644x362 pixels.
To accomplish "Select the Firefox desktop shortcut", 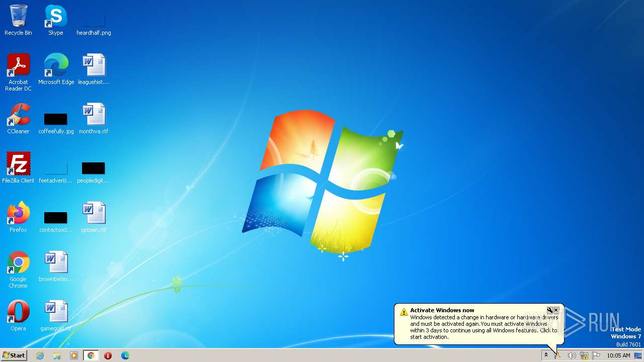I will (18, 217).
